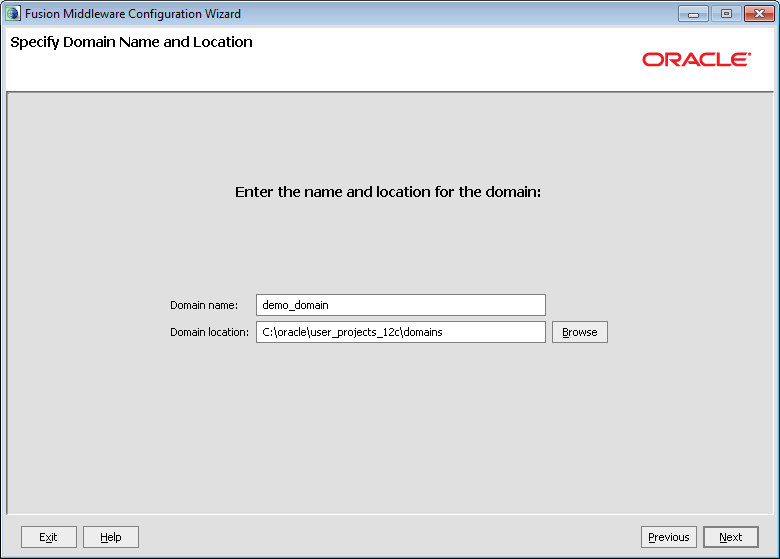780x559 pixels.
Task: Open the Help for this page
Action: pos(110,537)
